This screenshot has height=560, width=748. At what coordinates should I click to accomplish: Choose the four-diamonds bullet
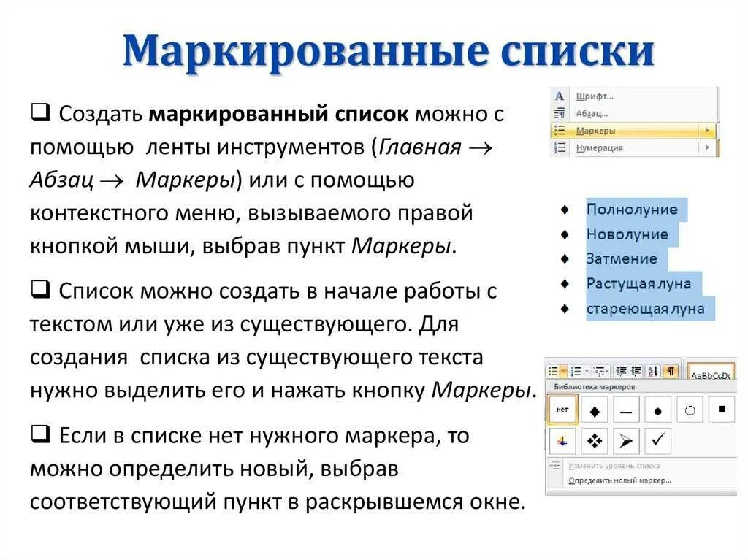coord(595,441)
